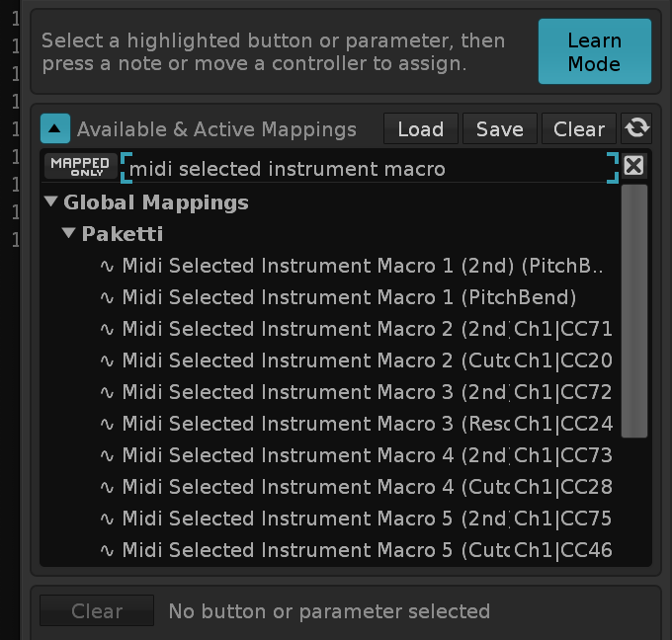Click the wave icon of Ch1|CC46 mapping
This screenshot has width=672, height=640.
click(x=107, y=550)
